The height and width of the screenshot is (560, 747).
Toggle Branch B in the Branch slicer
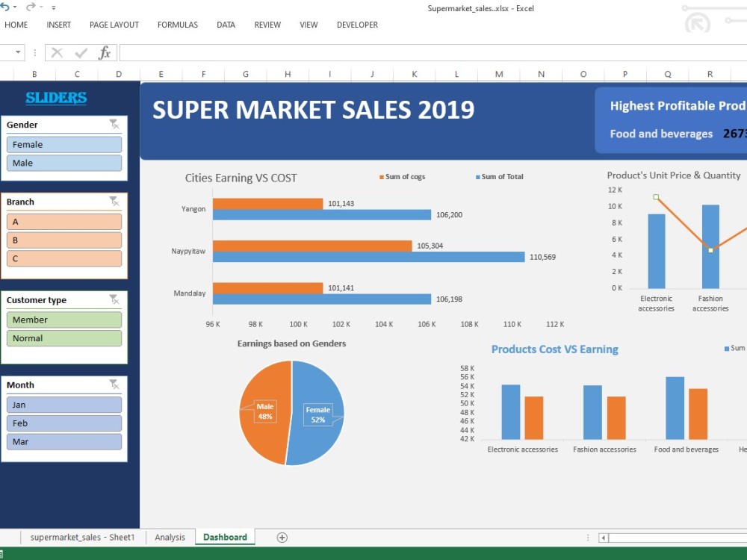point(64,240)
